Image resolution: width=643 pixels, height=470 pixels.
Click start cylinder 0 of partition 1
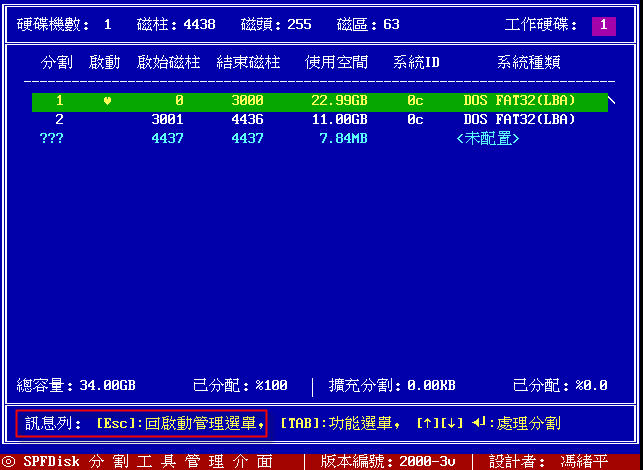pos(179,101)
